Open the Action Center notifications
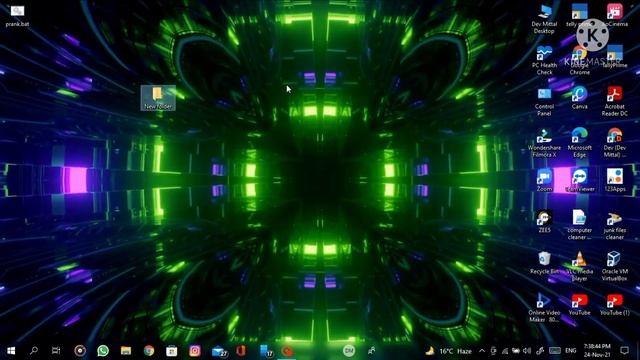The height and width of the screenshot is (360, 640). 624,351
